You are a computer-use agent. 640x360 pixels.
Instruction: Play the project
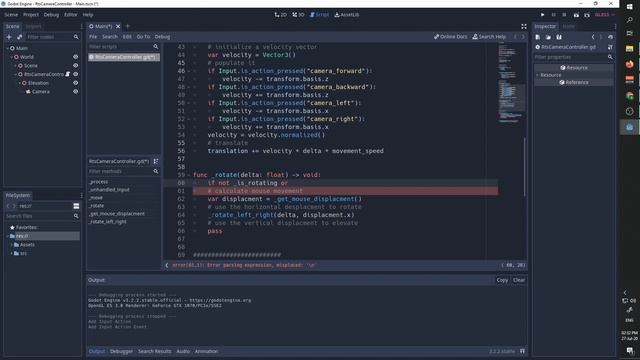coord(542,15)
